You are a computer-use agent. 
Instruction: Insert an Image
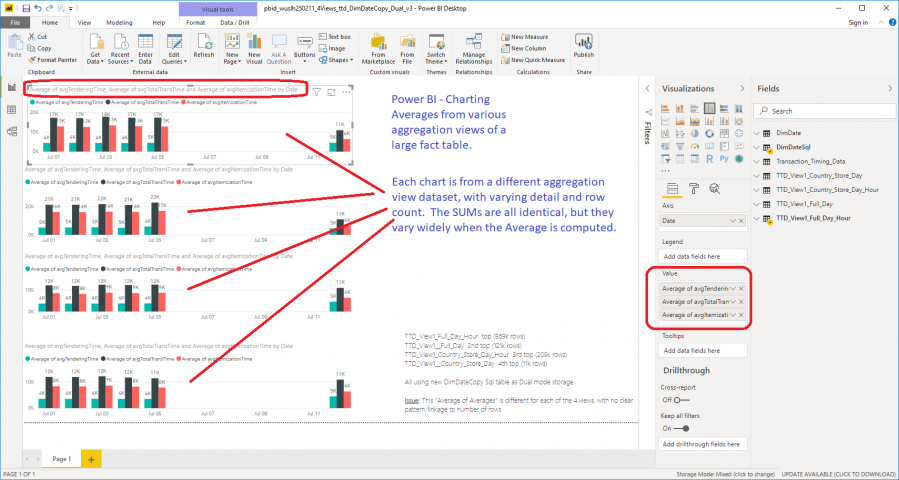click(x=333, y=48)
